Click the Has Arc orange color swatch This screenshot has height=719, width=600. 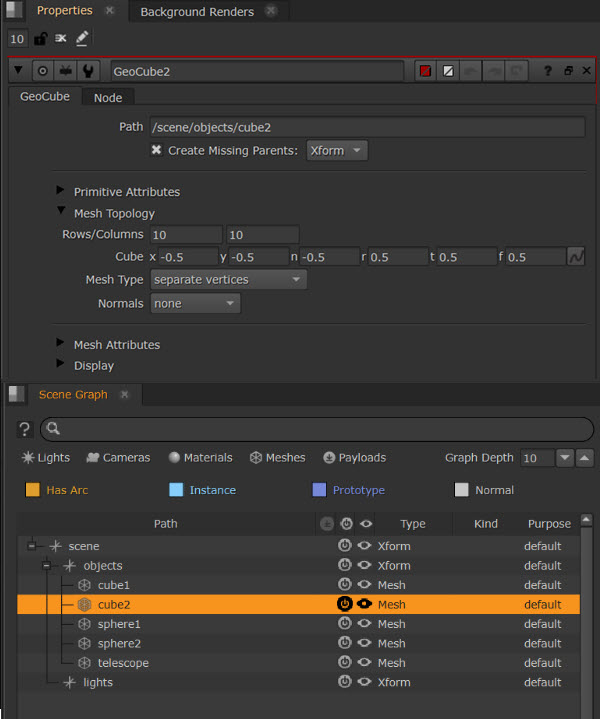coord(32,490)
